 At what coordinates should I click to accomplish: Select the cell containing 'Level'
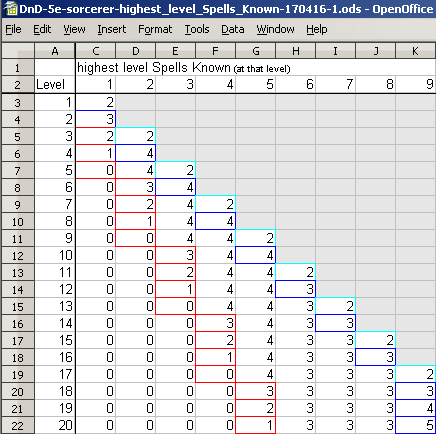point(55,84)
